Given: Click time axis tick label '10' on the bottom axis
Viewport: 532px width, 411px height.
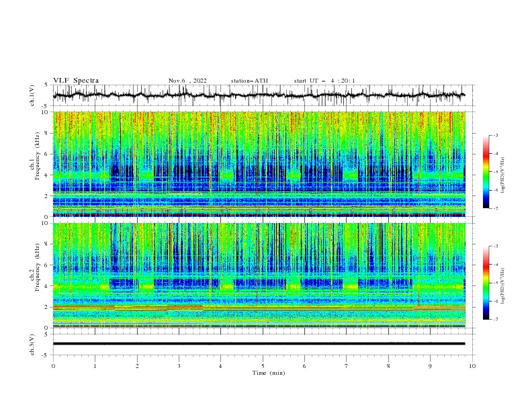Looking at the screenshot, I should point(472,366).
